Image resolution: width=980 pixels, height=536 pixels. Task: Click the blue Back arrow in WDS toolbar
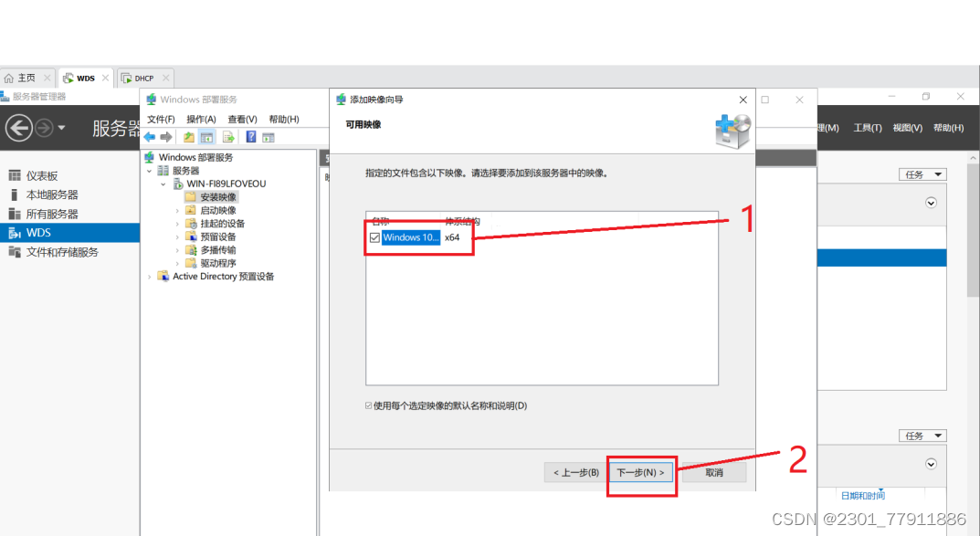pos(150,137)
